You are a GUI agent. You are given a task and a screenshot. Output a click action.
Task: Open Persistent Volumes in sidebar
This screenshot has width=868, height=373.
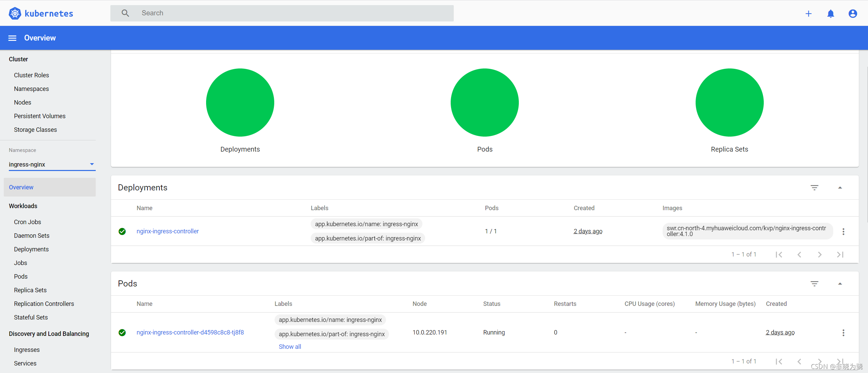click(x=40, y=116)
